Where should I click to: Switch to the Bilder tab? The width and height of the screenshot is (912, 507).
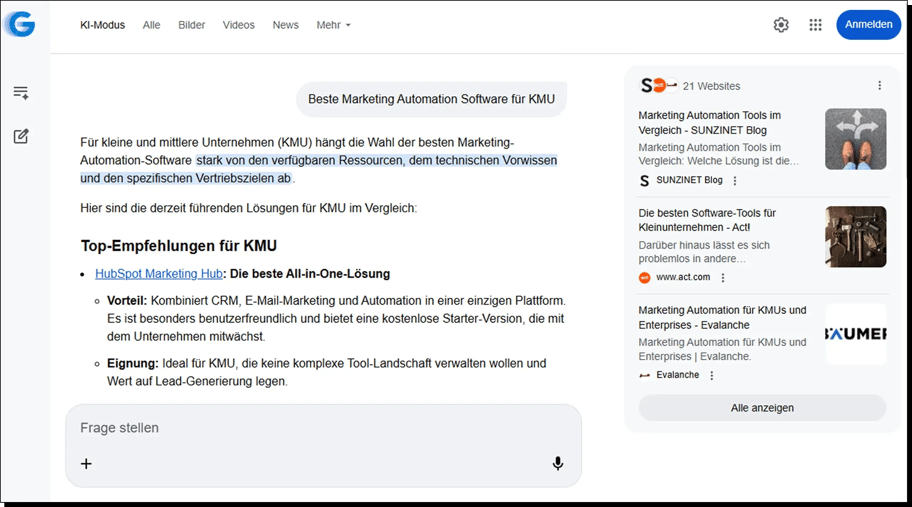tap(191, 25)
